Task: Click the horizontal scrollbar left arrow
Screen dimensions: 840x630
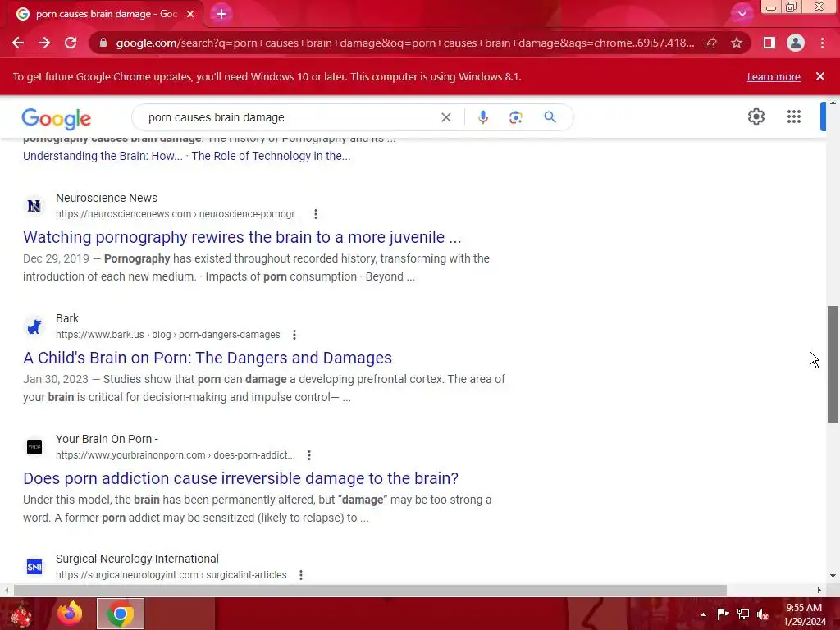Action: 7,591
